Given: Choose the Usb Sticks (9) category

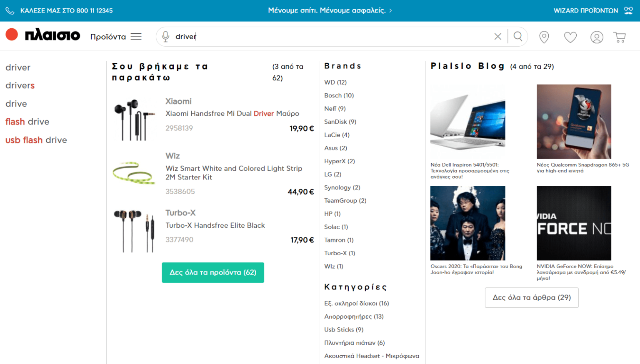Looking at the screenshot, I should [343, 329].
